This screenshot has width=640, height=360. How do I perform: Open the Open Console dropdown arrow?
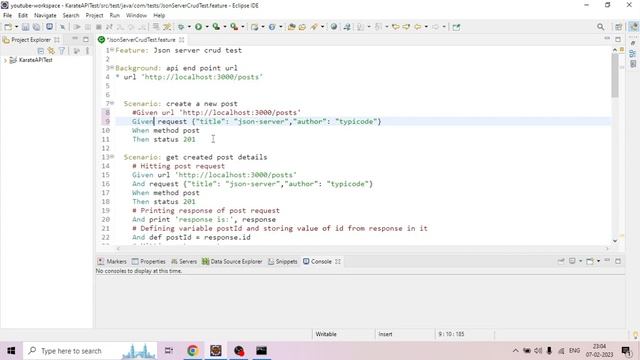coord(598,261)
